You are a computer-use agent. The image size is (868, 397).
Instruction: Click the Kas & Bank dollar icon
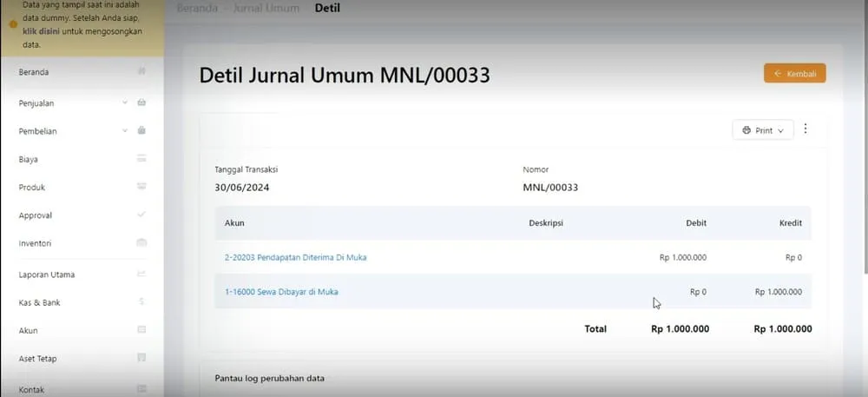141,301
